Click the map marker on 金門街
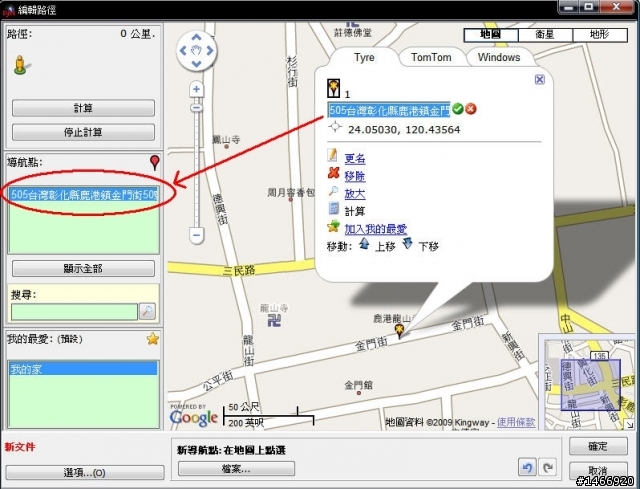640x489 pixels. (x=399, y=330)
